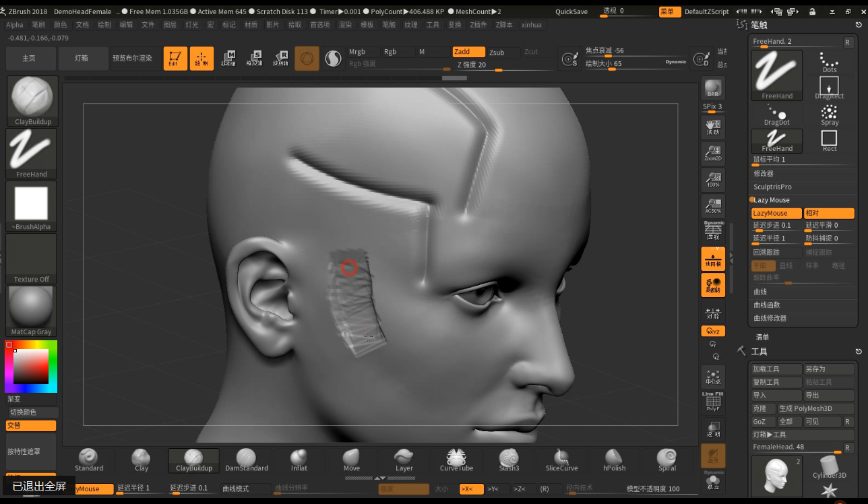Click the 主页 button
The image size is (868, 504).
29,59
